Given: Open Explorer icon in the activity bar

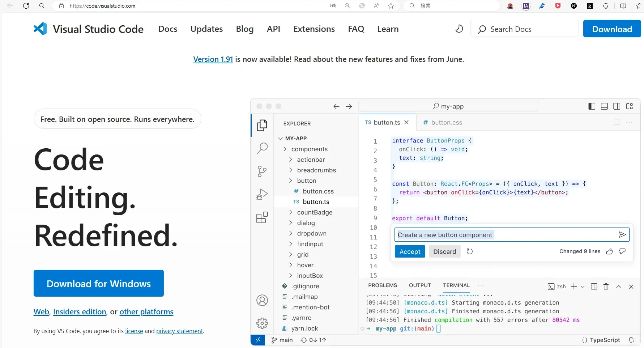Looking at the screenshot, I should [x=262, y=125].
